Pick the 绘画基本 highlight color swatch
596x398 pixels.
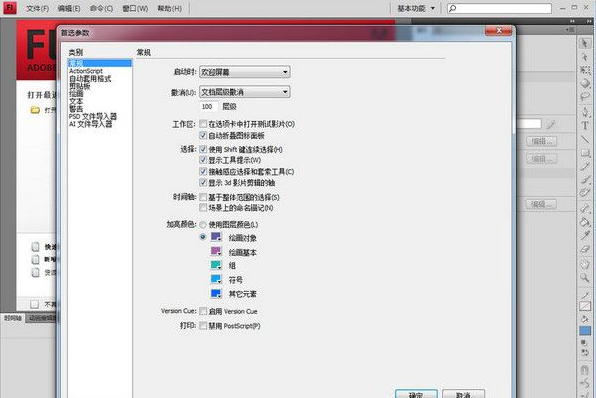(216, 251)
